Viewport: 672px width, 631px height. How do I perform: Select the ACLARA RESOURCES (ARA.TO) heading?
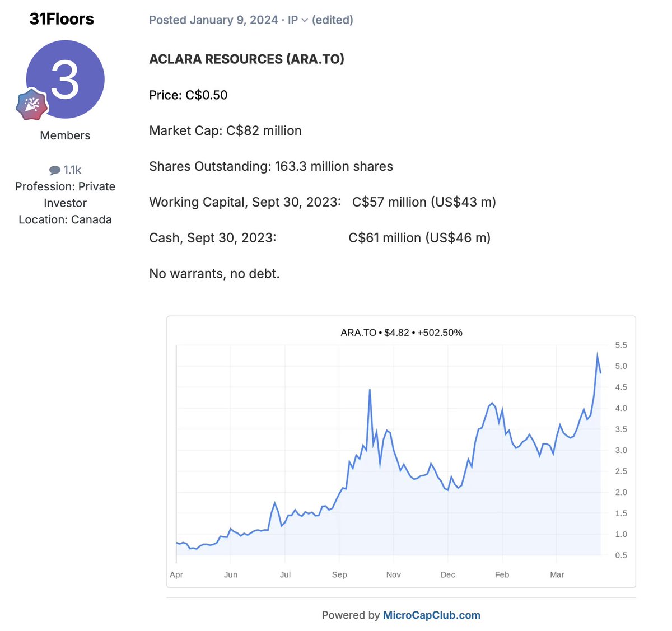click(x=247, y=59)
